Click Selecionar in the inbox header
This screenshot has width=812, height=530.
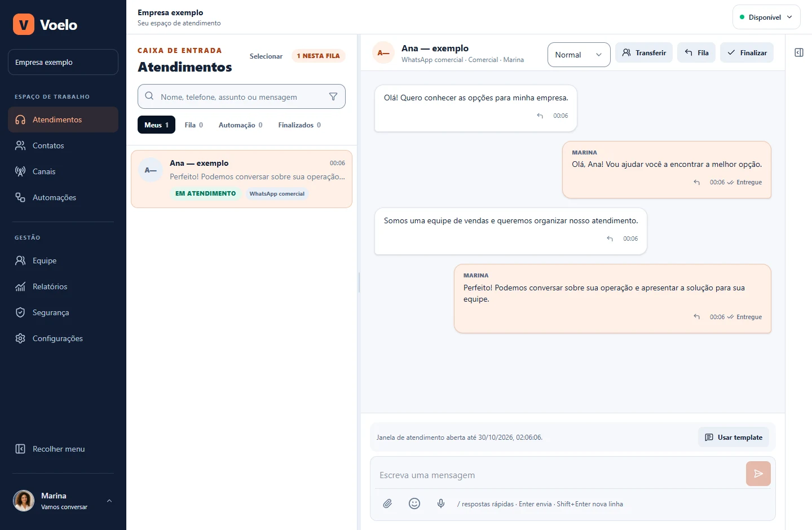pyautogui.click(x=266, y=56)
